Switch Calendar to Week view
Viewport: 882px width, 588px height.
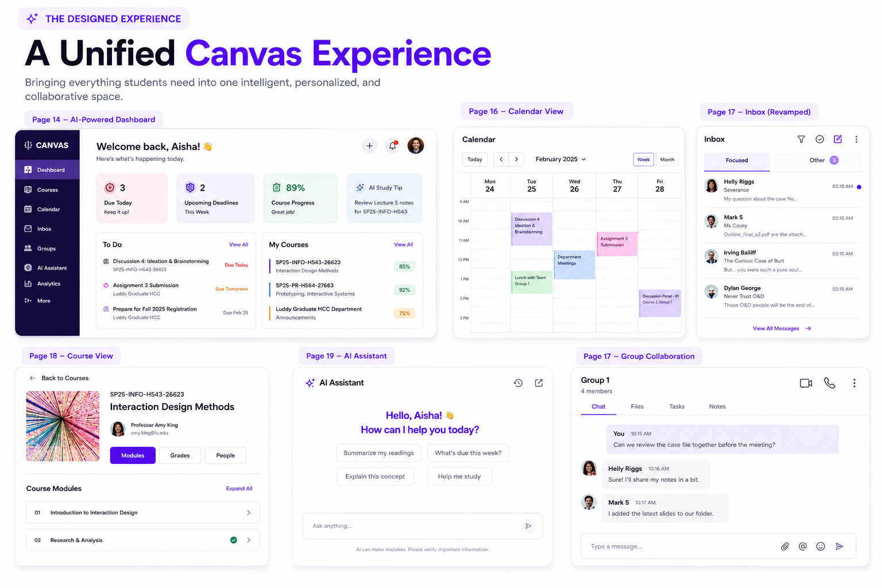(644, 160)
